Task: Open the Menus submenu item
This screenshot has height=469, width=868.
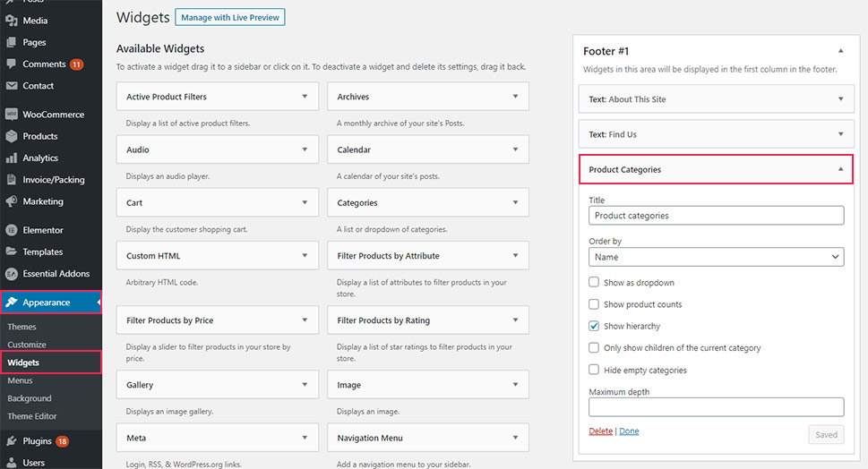Action: click(x=20, y=380)
